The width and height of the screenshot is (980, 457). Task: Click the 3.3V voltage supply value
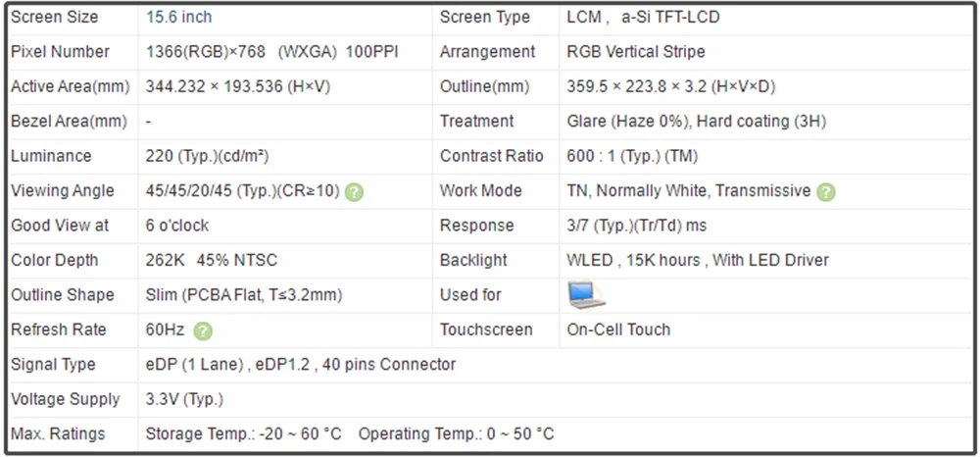184,399
